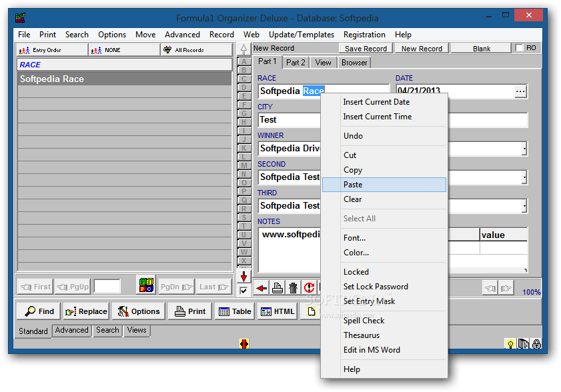Click the Table button

pyautogui.click(x=235, y=311)
